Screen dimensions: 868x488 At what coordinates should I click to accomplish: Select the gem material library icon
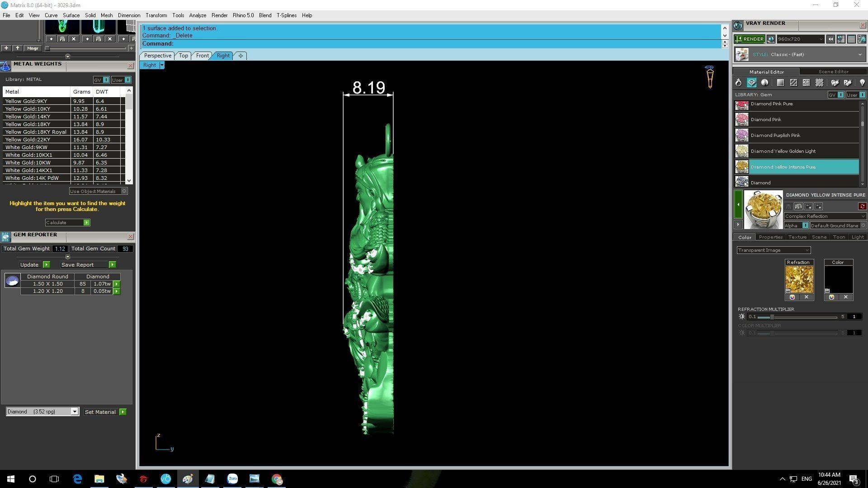pos(751,83)
